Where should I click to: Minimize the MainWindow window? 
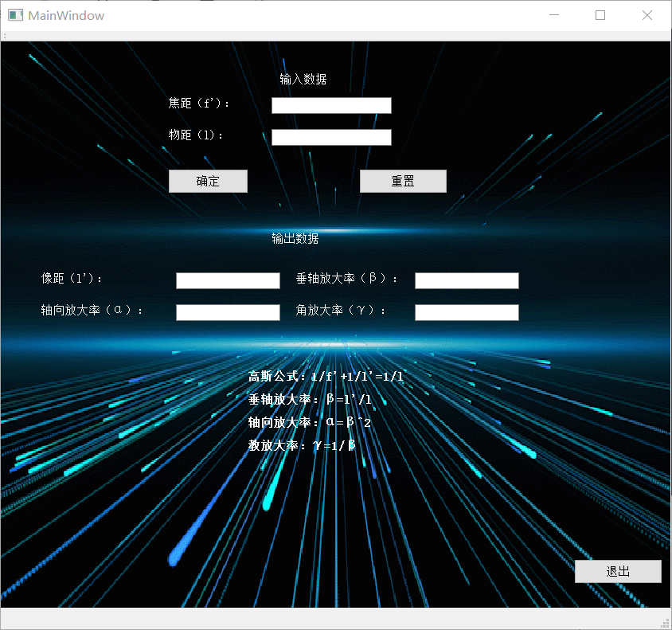click(554, 15)
